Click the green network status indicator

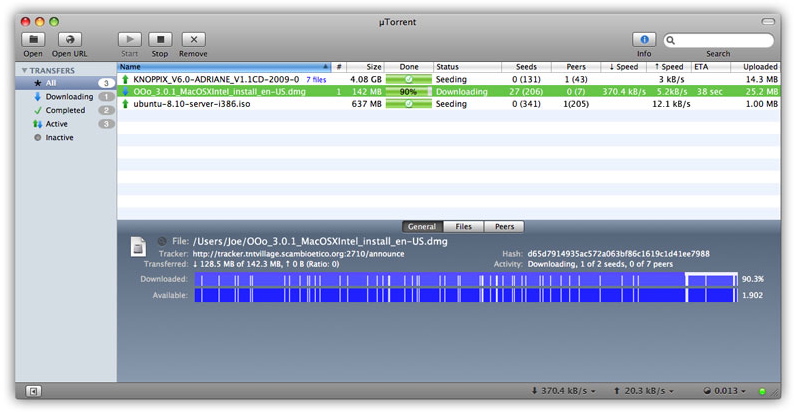click(762, 392)
